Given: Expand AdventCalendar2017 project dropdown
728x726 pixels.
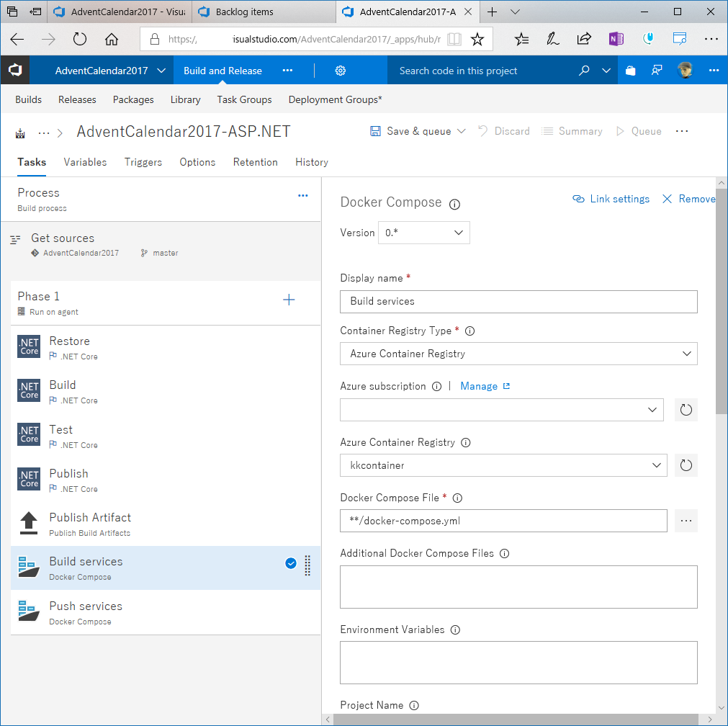Looking at the screenshot, I should [x=161, y=71].
